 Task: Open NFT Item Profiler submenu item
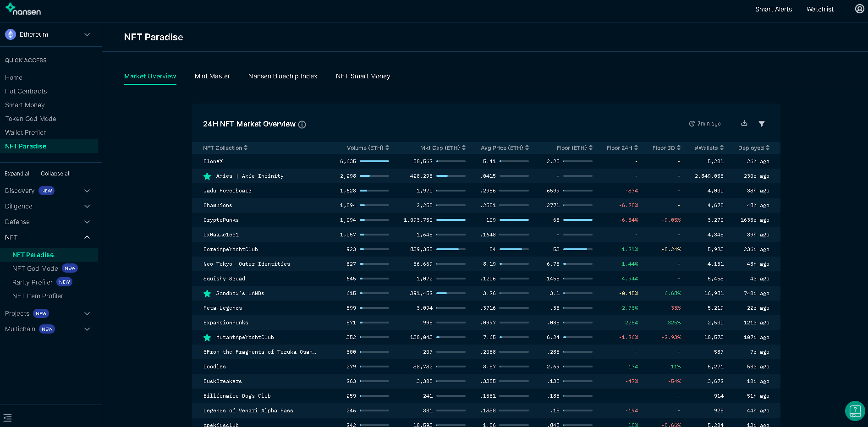tap(38, 296)
